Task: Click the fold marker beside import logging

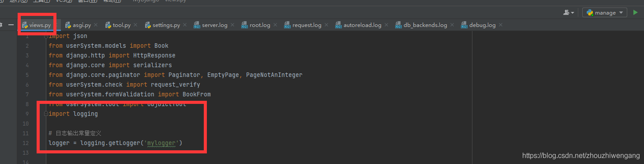Action: pos(46,114)
